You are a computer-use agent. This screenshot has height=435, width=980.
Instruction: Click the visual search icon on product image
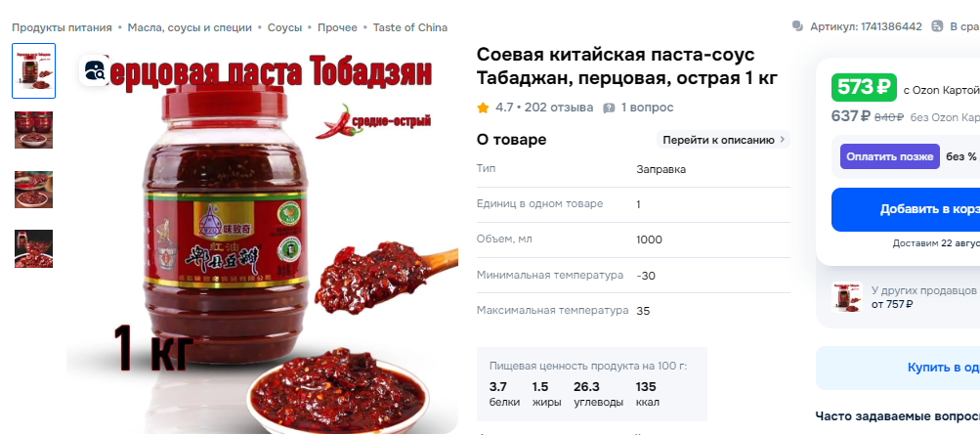(95, 70)
